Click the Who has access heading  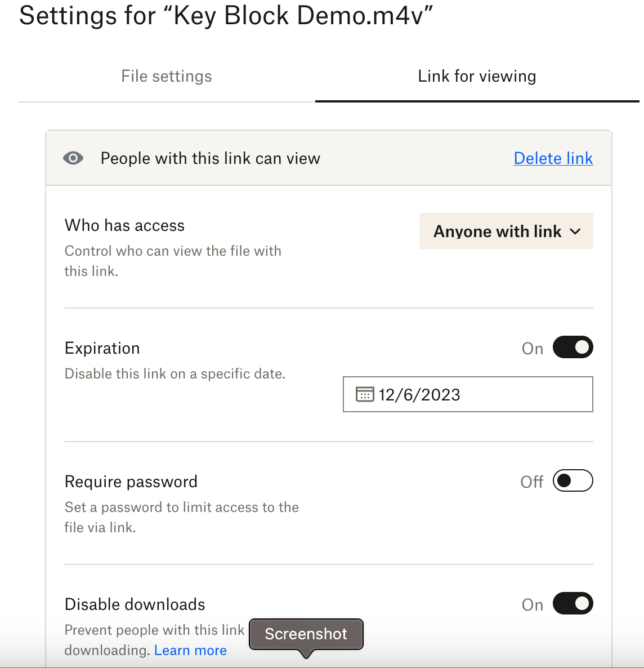pos(124,225)
